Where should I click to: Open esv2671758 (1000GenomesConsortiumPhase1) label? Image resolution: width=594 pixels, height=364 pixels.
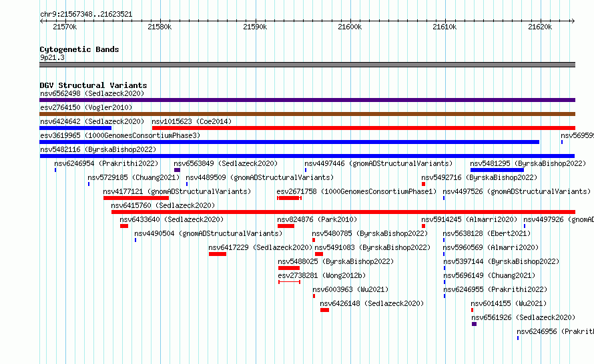coord(356,191)
